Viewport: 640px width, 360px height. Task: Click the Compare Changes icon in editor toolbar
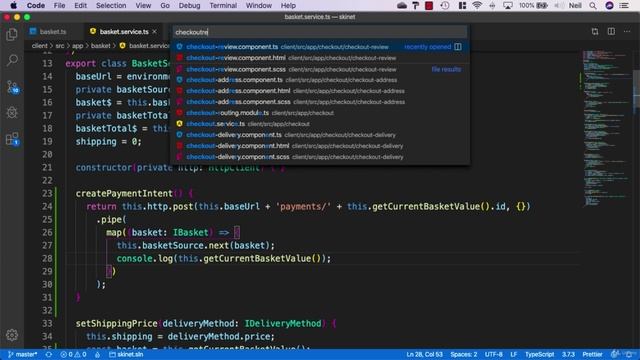coord(595,31)
